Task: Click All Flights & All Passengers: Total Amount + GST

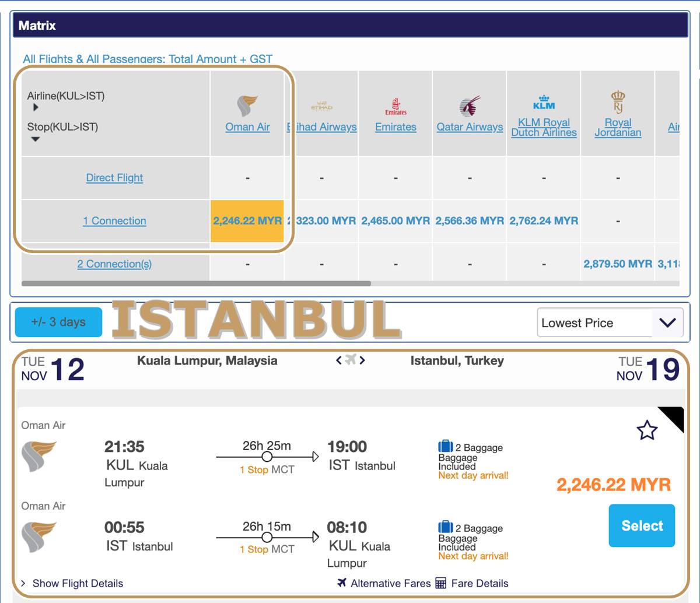Action: click(x=148, y=59)
